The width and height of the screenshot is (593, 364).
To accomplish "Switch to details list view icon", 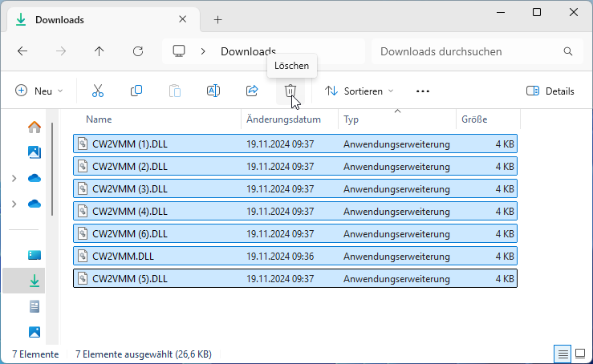I will (563, 354).
